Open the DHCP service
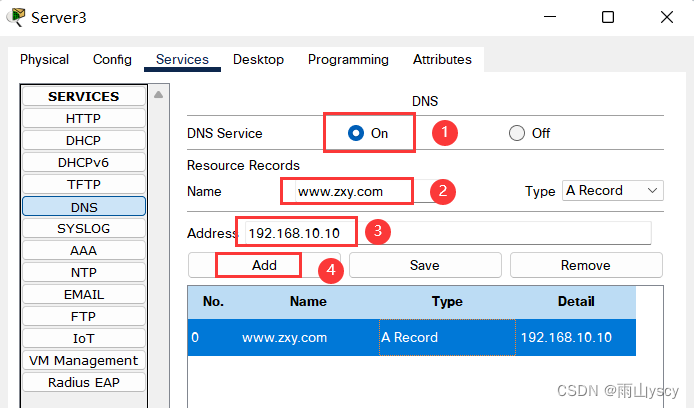 tap(84, 140)
